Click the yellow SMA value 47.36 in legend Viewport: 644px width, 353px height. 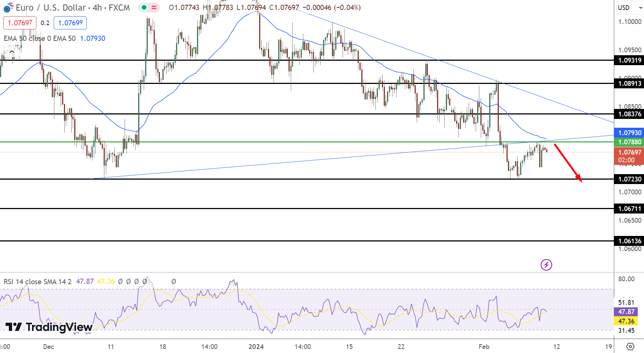pyautogui.click(x=106, y=282)
